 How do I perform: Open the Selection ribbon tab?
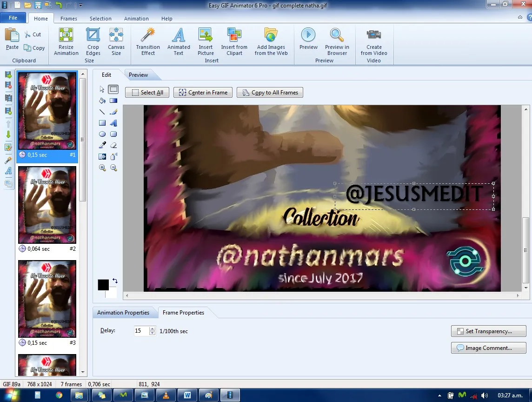coord(100,19)
